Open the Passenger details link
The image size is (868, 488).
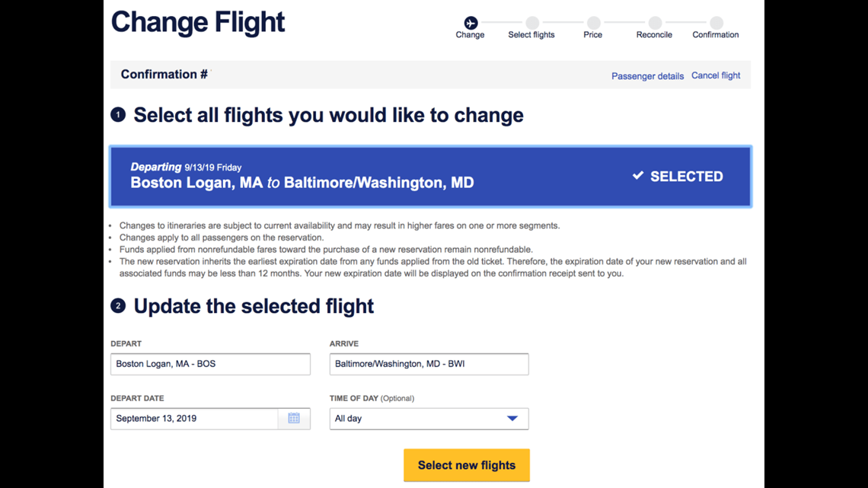pyautogui.click(x=647, y=76)
